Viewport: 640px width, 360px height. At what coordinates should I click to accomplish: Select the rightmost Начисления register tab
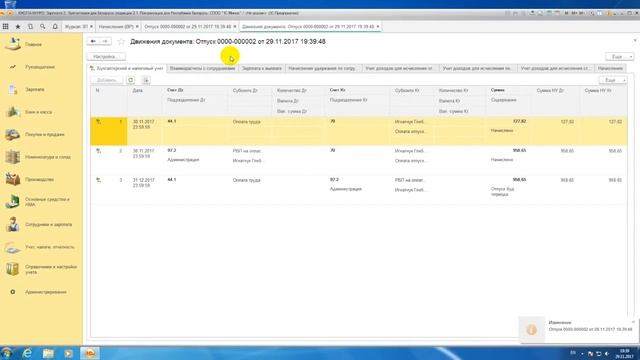tap(610, 68)
